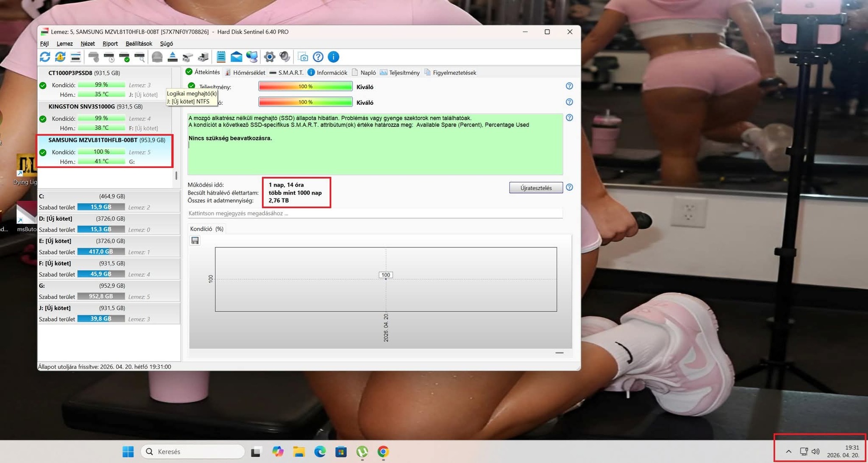Click the 417,0 GB free space bar
The width and height of the screenshot is (868, 463).
point(101,252)
